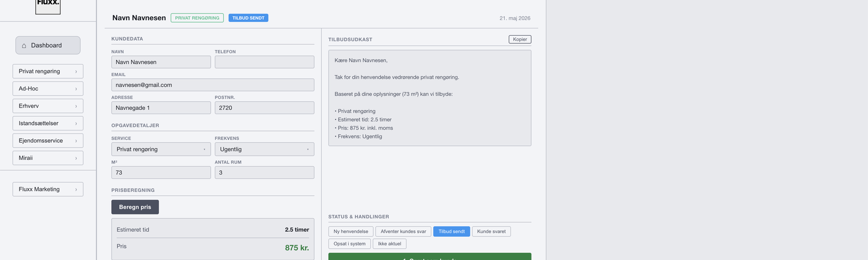Click the Beregn pris button
The height and width of the screenshot is (260, 868).
tap(135, 207)
